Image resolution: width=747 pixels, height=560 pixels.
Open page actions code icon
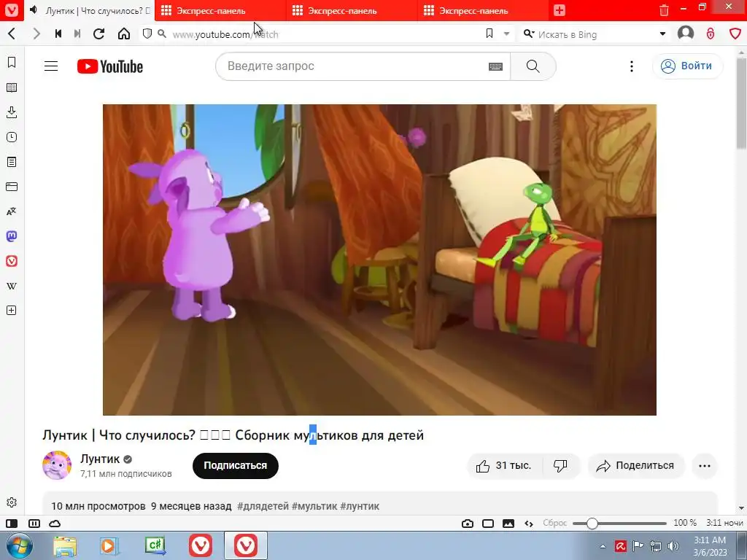(529, 524)
